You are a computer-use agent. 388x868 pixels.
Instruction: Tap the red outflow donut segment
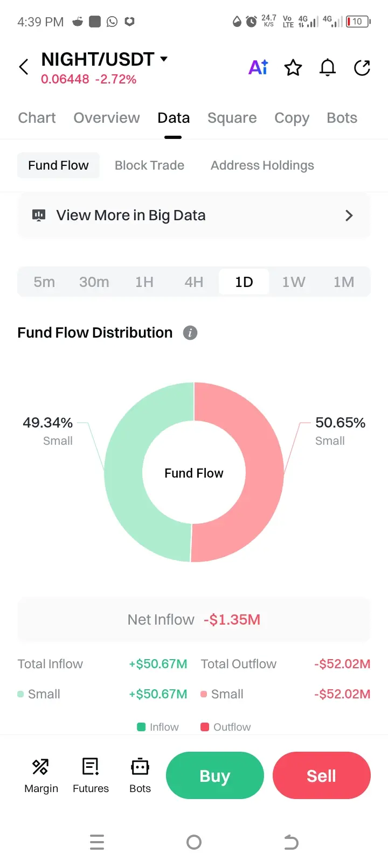tap(264, 472)
